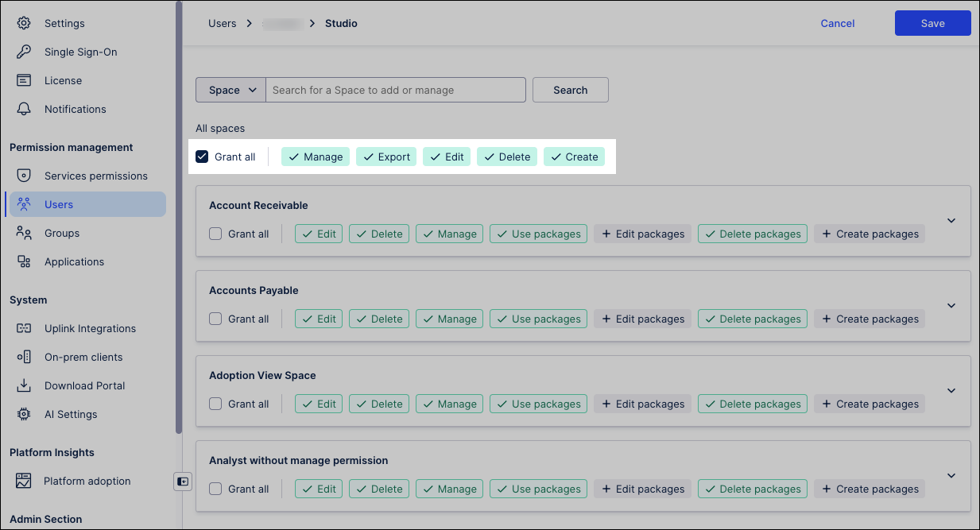Open Applications via its sidebar icon
This screenshot has height=530, width=980.
point(24,261)
